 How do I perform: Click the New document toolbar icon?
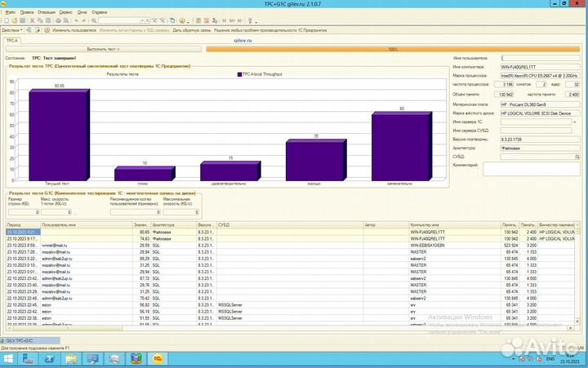click(x=7, y=20)
